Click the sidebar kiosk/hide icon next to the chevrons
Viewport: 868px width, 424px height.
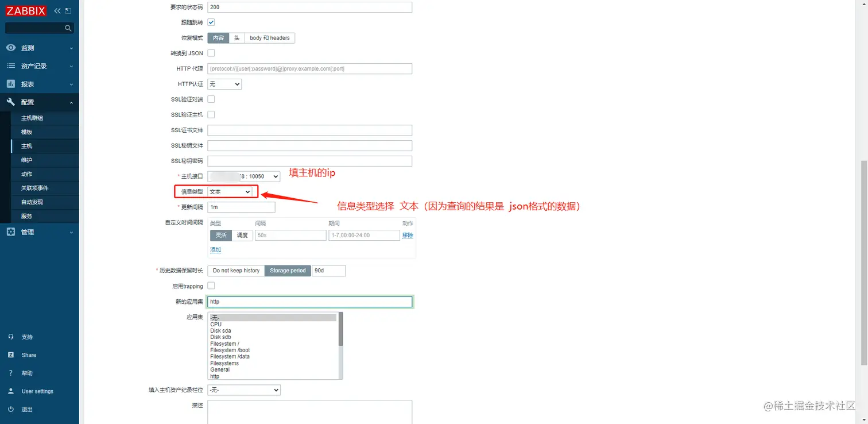click(x=68, y=11)
